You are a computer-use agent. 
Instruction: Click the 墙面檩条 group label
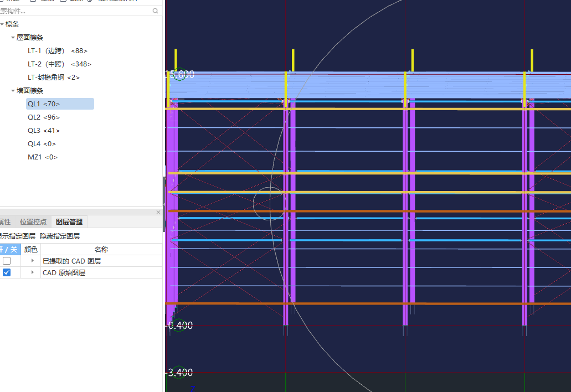click(30, 91)
